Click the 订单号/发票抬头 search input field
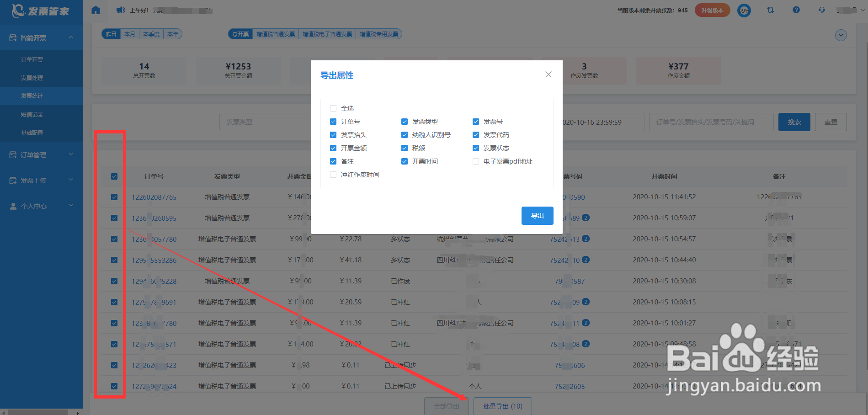The width and height of the screenshot is (868, 415). click(x=711, y=122)
